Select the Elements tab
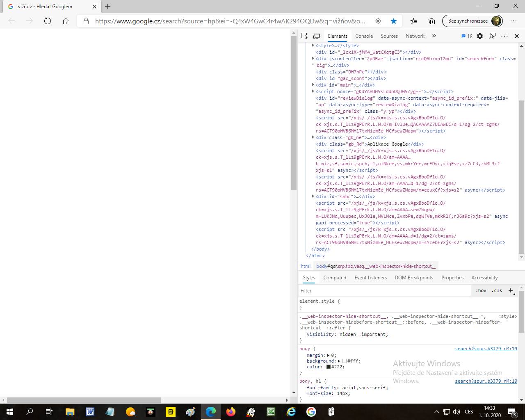 (338, 36)
